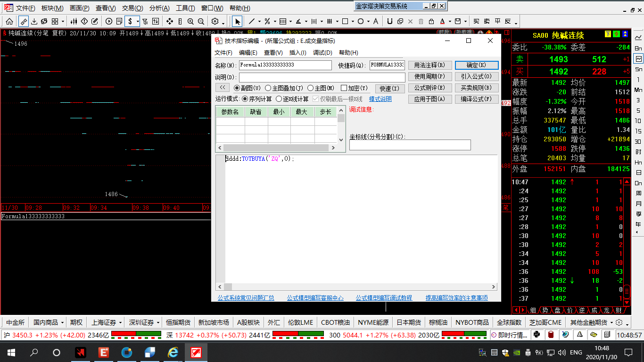The height and width of the screenshot is (362, 644).
Task: Open the 公式系统常见问题汇总 link
Action: [x=246, y=298]
